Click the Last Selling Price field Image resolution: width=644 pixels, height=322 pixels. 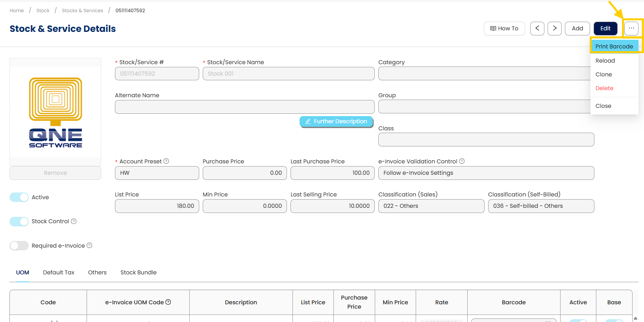[x=333, y=206]
